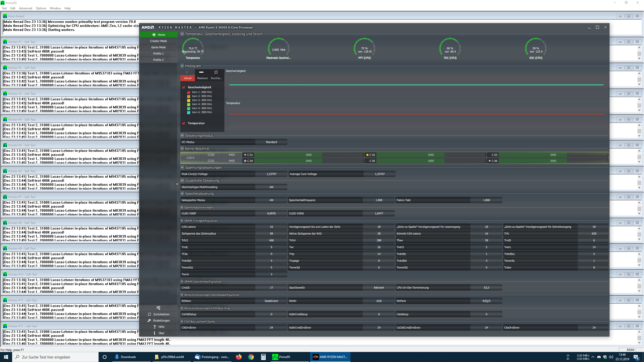Uncheck the Geschwindigkeit histogram checkbox
Viewport: 644px width, 362px height.
click(x=184, y=87)
